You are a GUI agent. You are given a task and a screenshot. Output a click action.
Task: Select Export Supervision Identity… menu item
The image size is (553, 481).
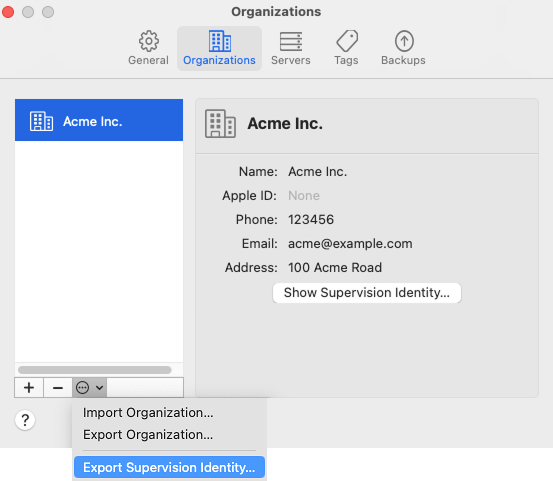(x=169, y=467)
